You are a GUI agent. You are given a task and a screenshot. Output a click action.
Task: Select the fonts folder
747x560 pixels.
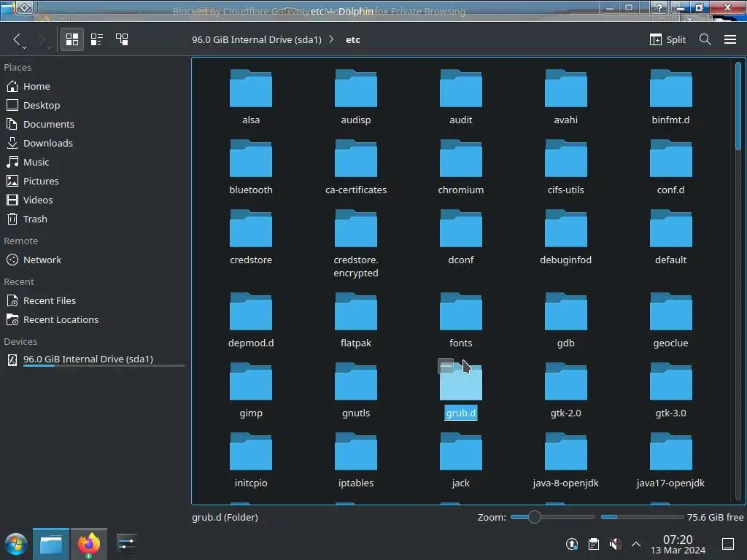[x=461, y=321]
